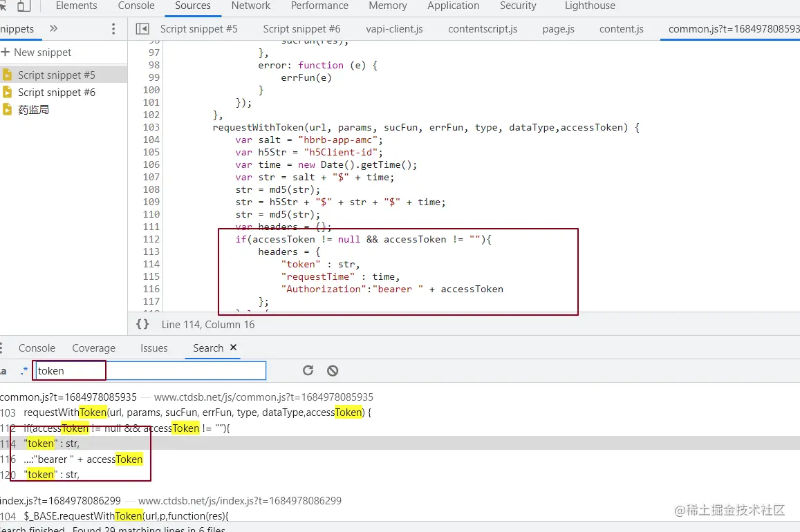The image size is (800, 532).
Task: Open the navigator three-dot menu
Action: [x=113, y=29]
